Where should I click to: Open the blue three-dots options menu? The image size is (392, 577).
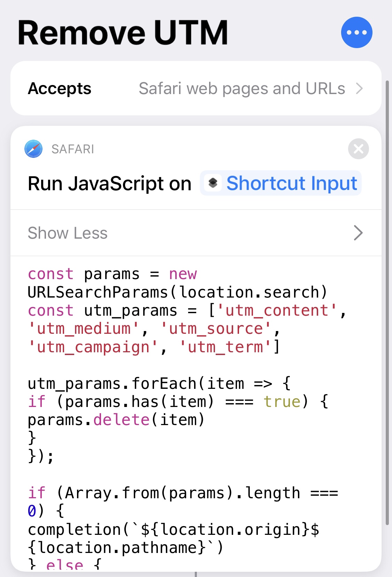356,32
